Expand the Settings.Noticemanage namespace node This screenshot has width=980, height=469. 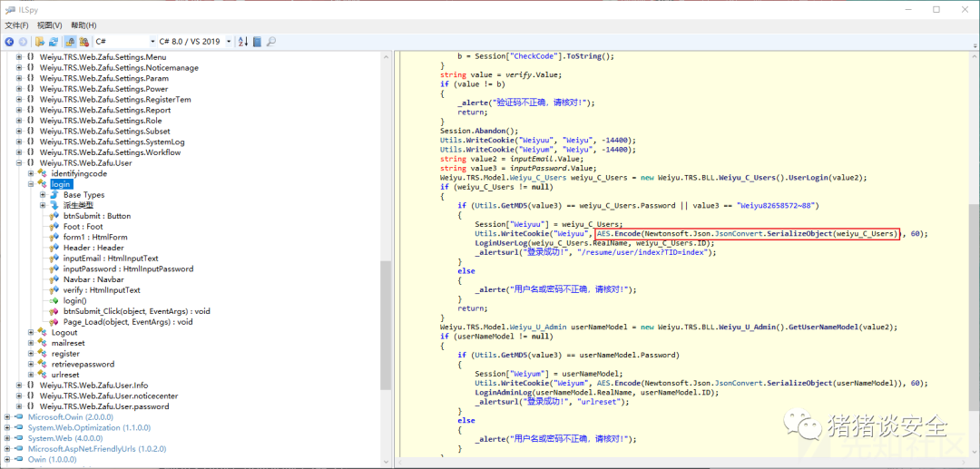point(19,67)
